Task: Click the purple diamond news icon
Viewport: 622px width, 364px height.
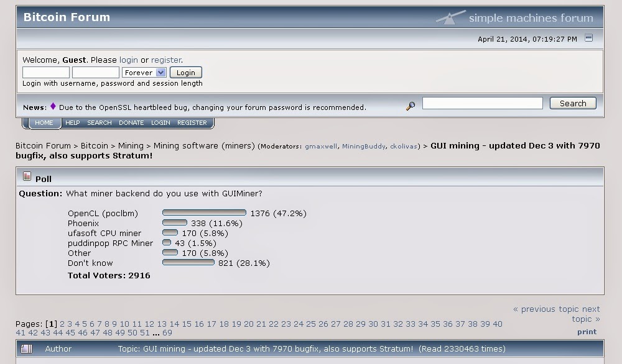Action: point(53,106)
